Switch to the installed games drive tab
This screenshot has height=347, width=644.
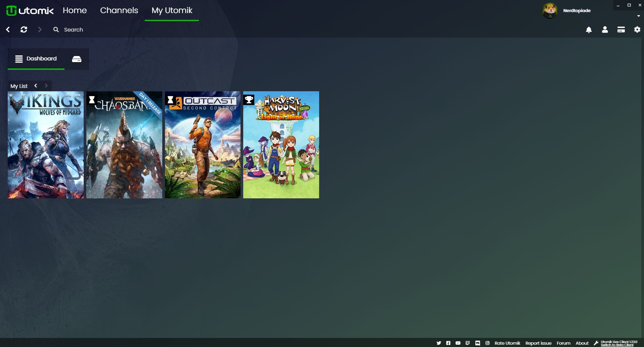coord(77,59)
